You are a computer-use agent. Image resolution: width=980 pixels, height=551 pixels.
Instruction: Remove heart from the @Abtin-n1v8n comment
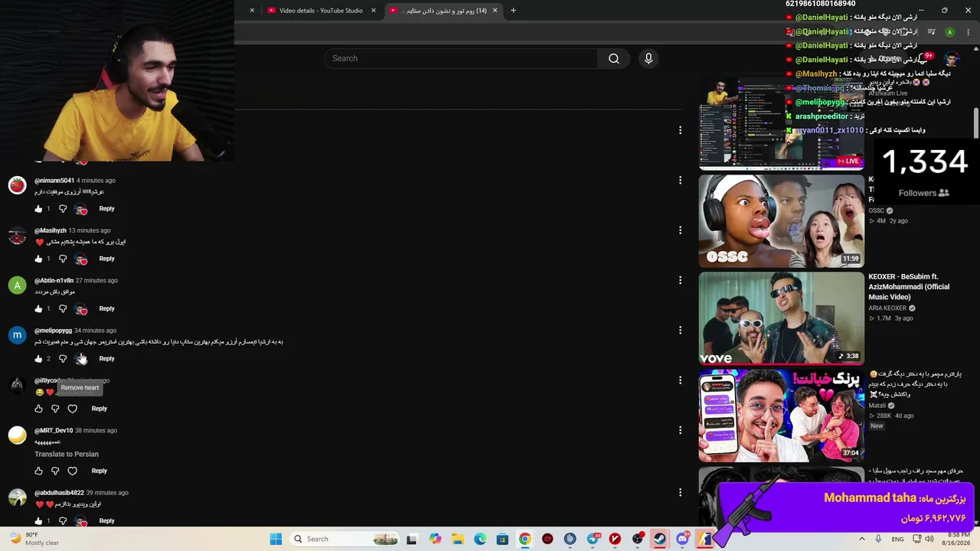pos(81,309)
